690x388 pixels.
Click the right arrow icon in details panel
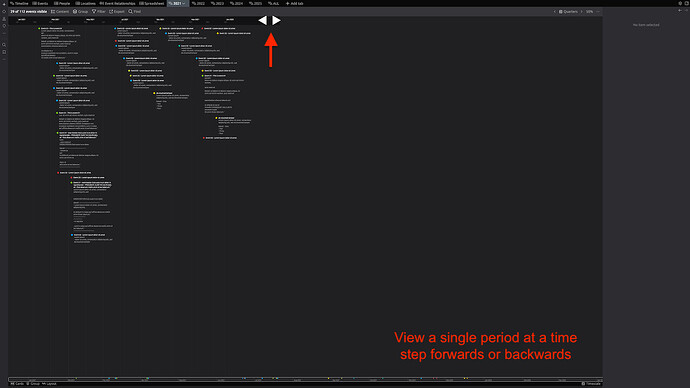pyautogui.click(x=686, y=10)
